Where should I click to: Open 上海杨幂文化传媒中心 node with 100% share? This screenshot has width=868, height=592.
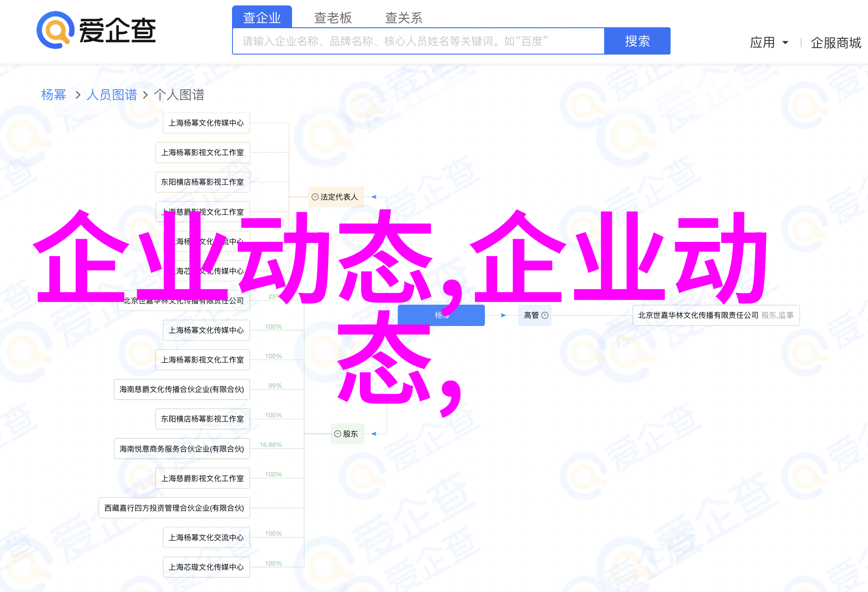click(x=207, y=330)
